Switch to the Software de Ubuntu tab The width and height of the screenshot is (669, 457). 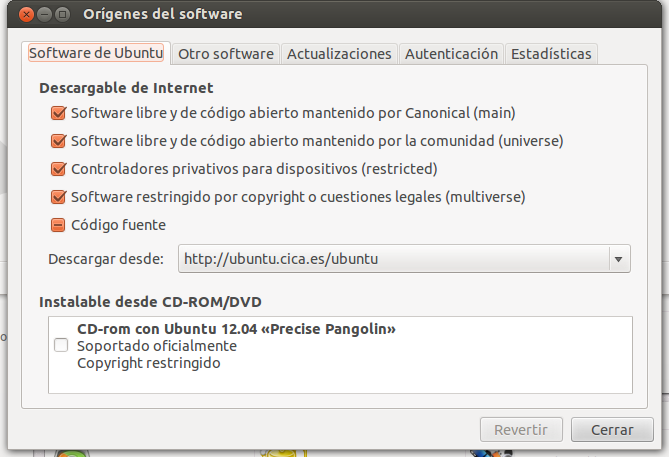97,53
